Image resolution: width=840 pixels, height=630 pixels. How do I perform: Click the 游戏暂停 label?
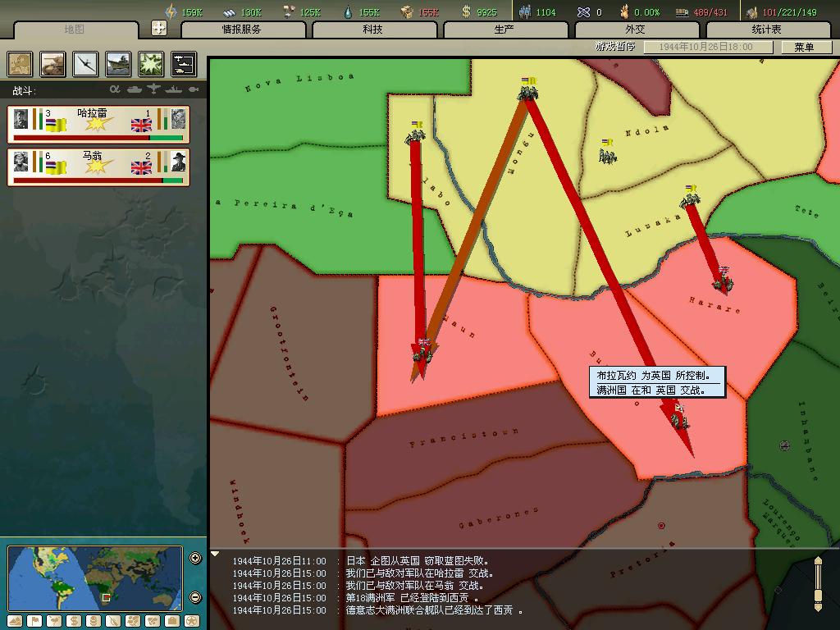pos(615,47)
